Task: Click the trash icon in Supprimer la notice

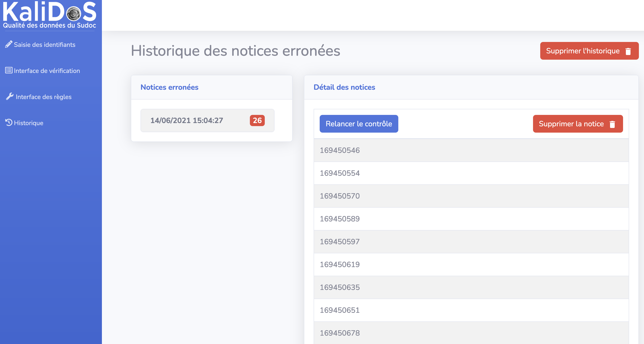Action: [x=612, y=124]
